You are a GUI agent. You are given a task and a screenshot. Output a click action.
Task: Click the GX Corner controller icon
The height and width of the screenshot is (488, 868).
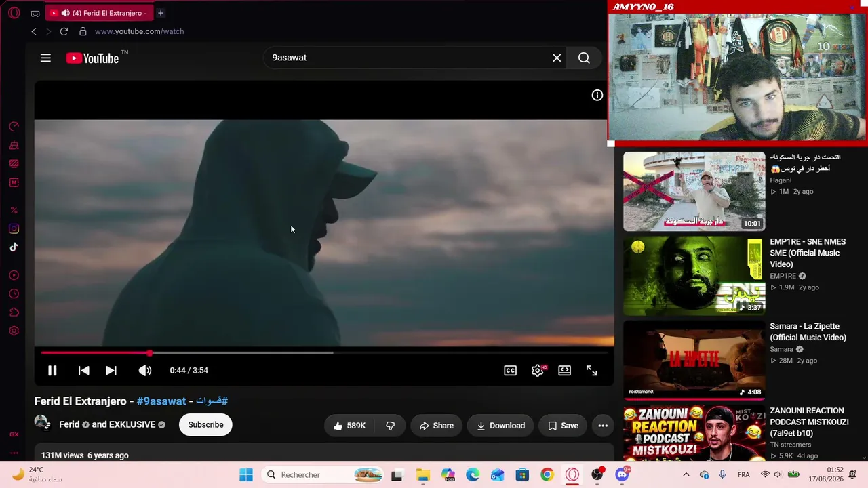[35, 13]
